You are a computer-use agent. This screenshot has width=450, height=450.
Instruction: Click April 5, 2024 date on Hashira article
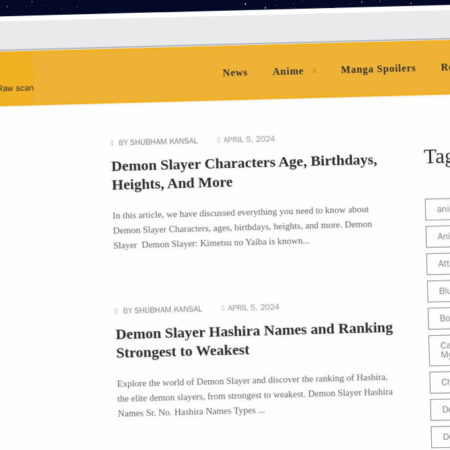[x=253, y=307]
